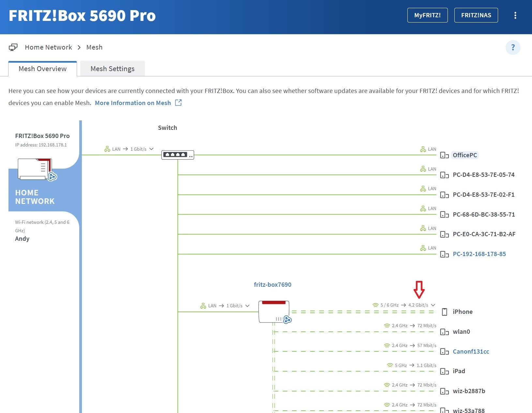This screenshot has width=532, height=413.
Task: Switch to the Mesh Overview tab
Action: [x=43, y=69]
